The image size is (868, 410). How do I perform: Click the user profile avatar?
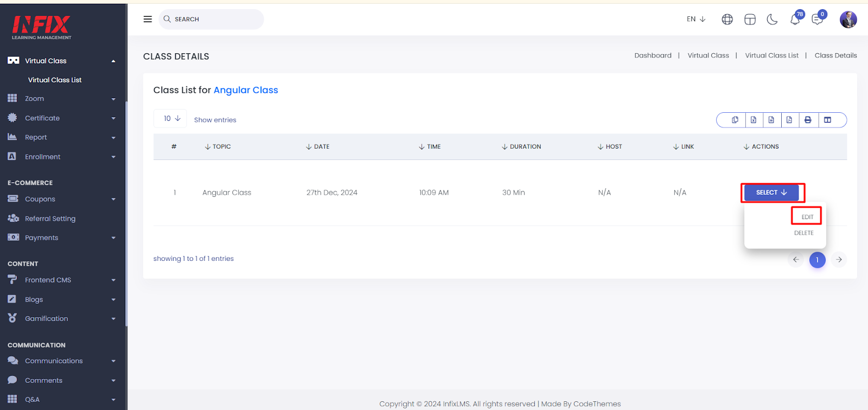pos(848,20)
